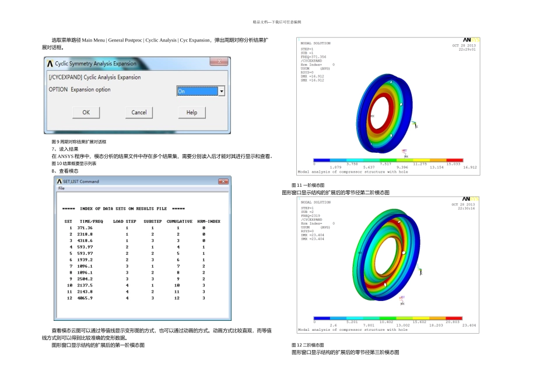Click the ANSYS logo icon in Cyclic Symmetry dialog title
554x392 pixels.
pyautogui.click(x=50, y=64)
